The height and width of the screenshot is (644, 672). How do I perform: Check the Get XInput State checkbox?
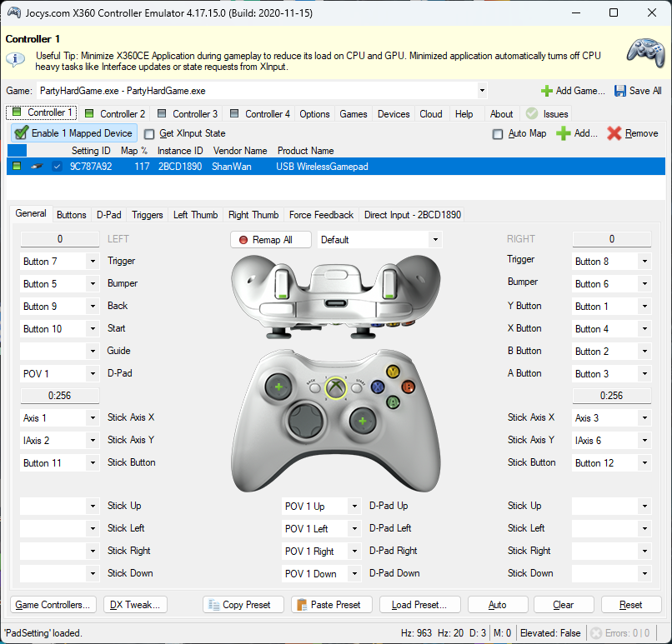[x=149, y=134]
